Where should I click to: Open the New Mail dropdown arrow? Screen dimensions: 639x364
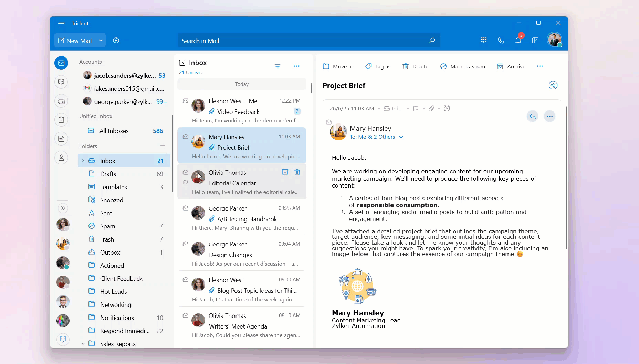(x=101, y=41)
